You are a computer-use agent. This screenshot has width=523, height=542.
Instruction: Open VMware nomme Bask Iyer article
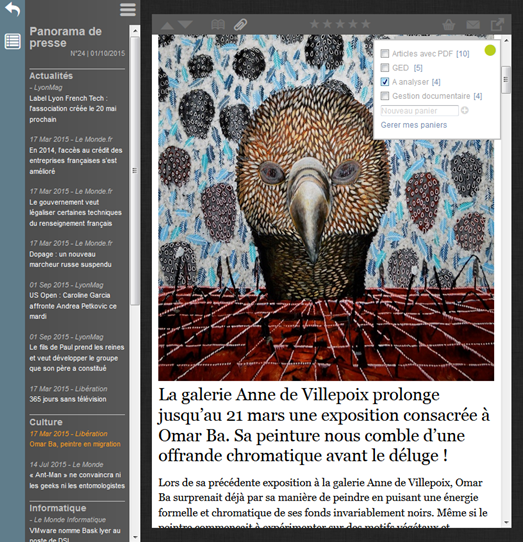coord(75,534)
